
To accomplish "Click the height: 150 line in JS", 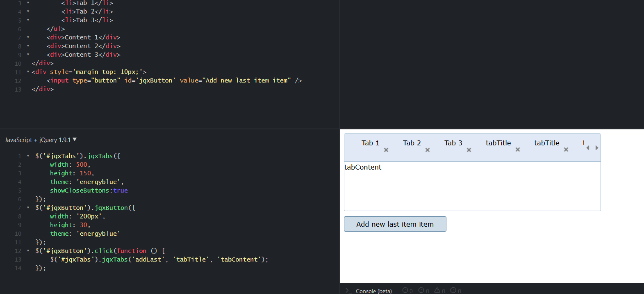I will click(72, 173).
